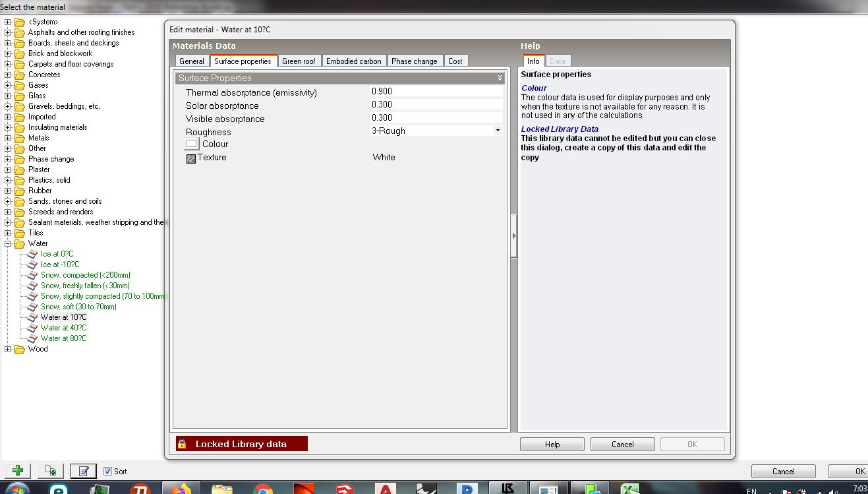Click the Solar absorptance value field

click(x=437, y=104)
